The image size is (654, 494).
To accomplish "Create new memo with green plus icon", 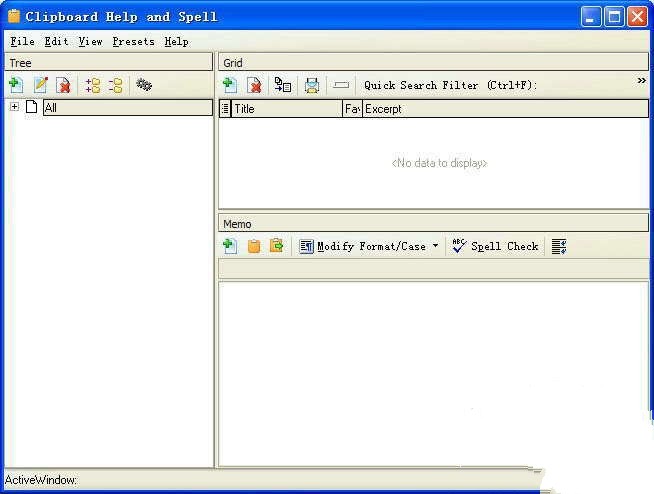I will 230,246.
